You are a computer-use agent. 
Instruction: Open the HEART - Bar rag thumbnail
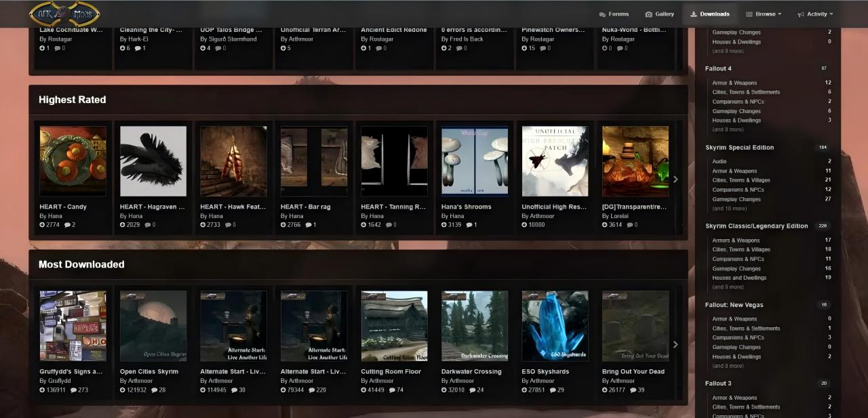click(x=314, y=161)
